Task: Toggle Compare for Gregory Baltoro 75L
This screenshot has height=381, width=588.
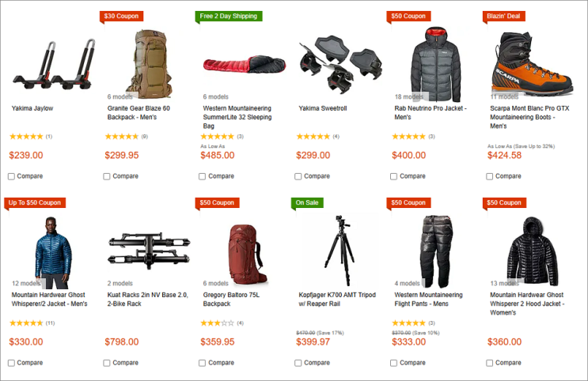Action: click(x=202, y=363)
